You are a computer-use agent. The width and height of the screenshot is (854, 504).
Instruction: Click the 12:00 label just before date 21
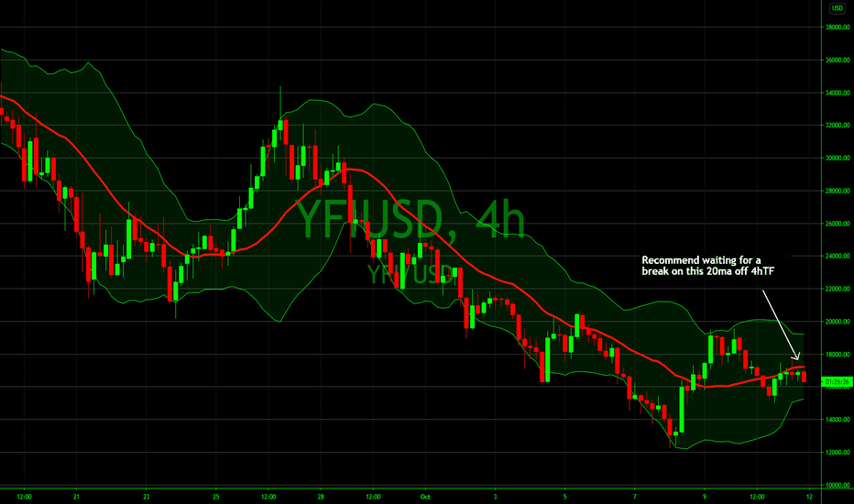(25, 497)
